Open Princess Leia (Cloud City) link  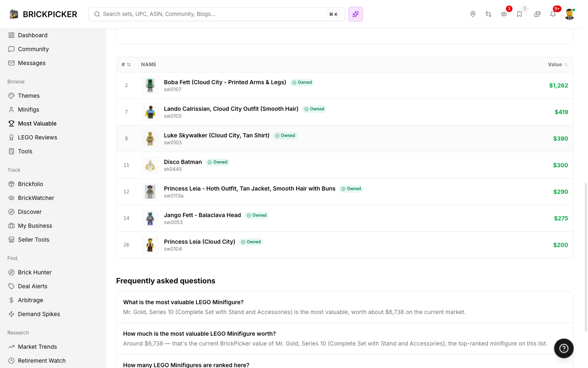pyautogui.click(x=200, y=242)
